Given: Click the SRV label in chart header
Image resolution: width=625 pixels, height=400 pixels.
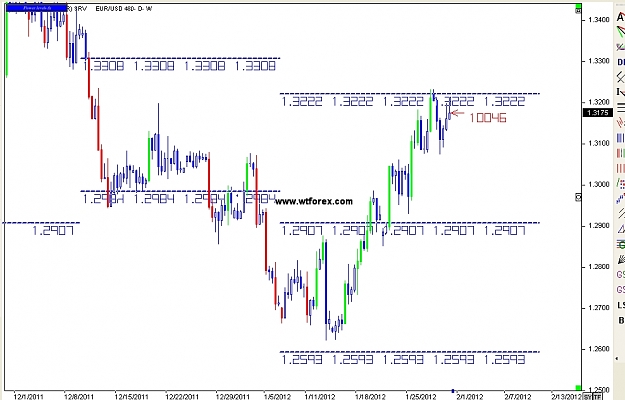Looking at the screenshot, I should click(x=80, y=8).
